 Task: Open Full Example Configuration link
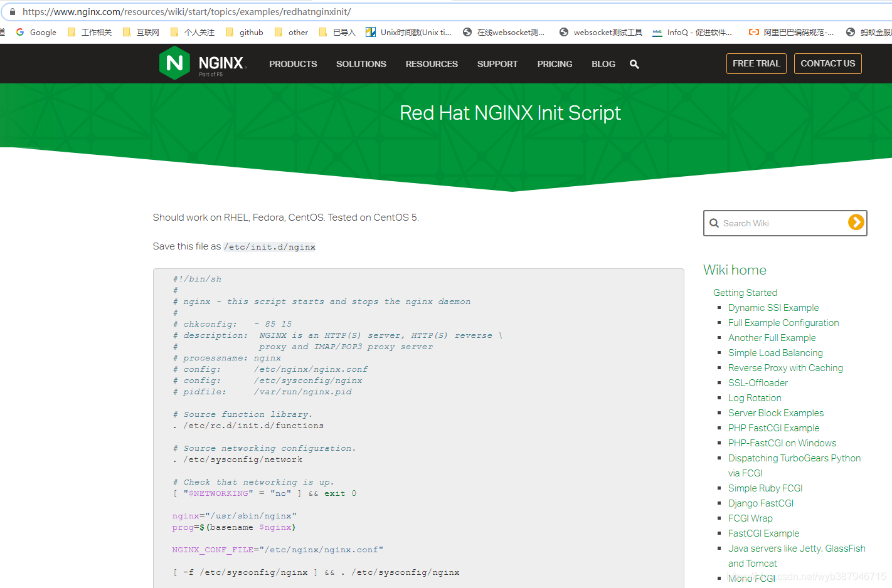[x=783, y=323]
